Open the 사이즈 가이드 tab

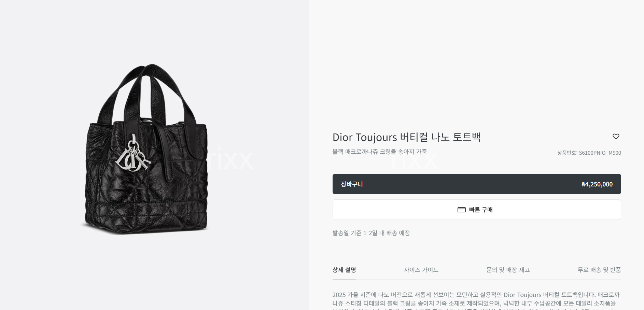pos(421,270)
